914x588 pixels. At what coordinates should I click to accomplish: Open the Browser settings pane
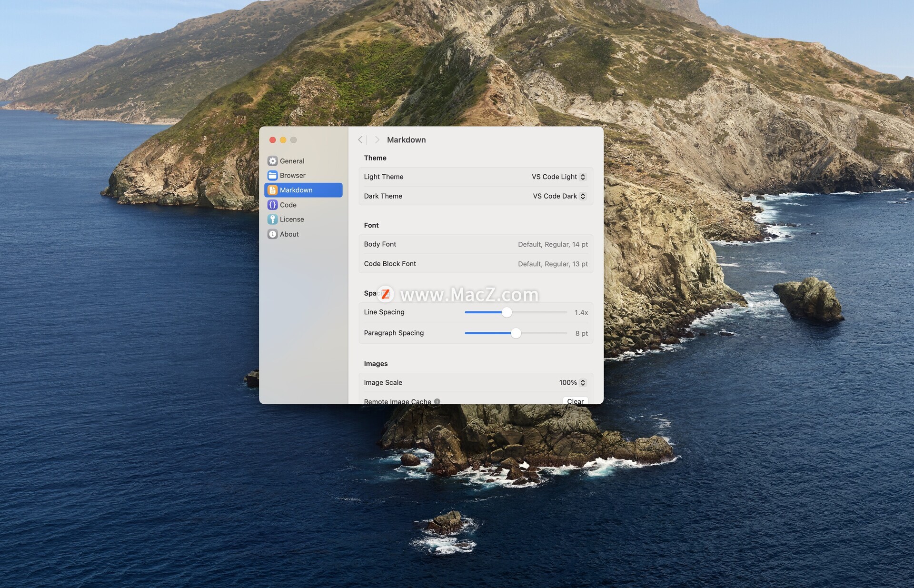303,175
